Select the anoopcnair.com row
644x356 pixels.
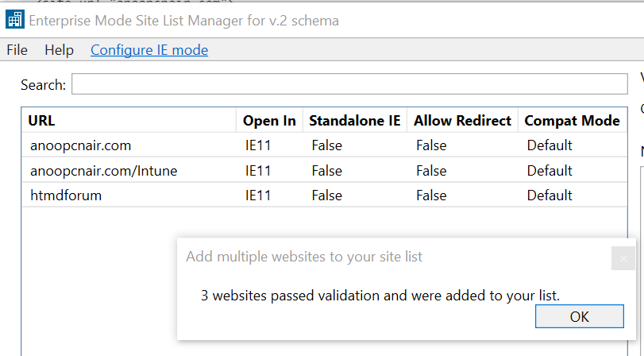80,145
